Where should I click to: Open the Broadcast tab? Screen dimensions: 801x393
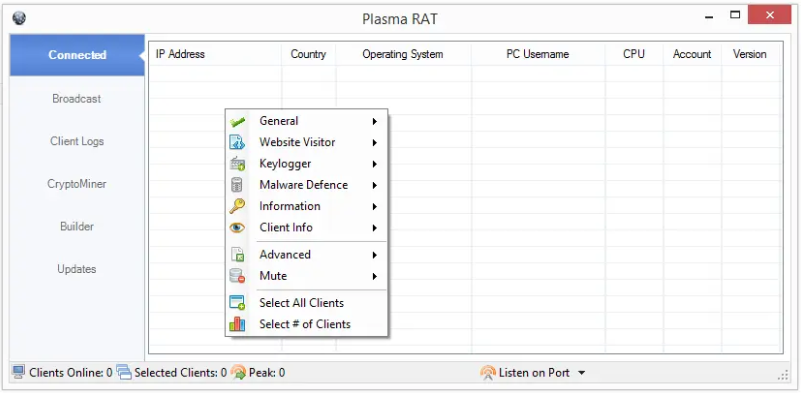(77, 99)
